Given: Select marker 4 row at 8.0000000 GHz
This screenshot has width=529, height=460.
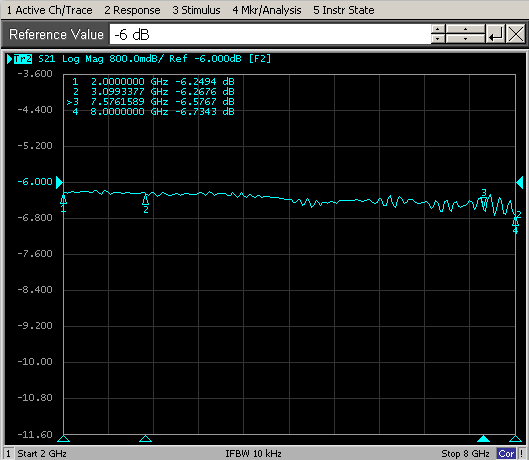Looking at the screenshot, I should (x=153, y=112).
